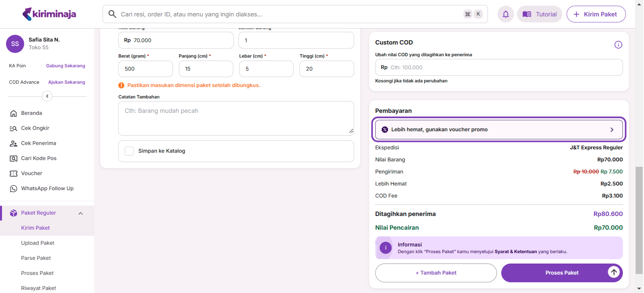Collapse the sidebar profile section arrow
Screen dimensions: 644x293
click(47, 96)
